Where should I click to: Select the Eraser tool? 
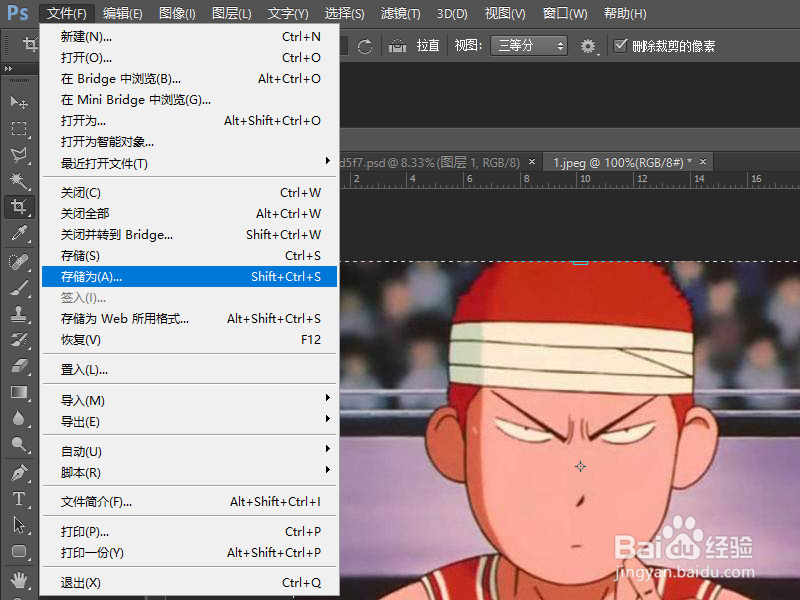tap(19, 366)
